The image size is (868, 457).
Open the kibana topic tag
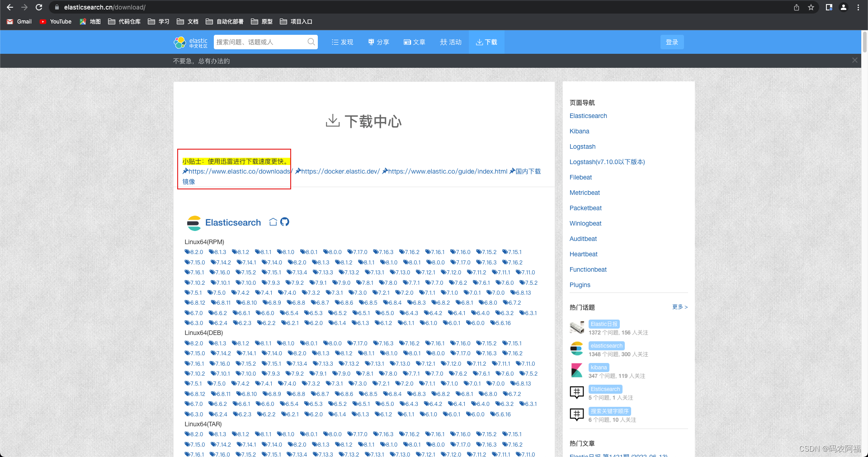click(x=599, y=367)
